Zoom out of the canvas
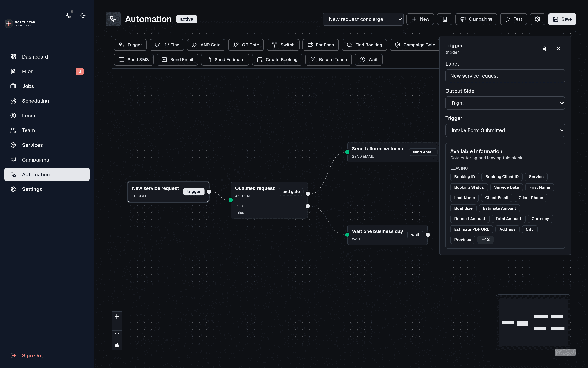 [x=117, y=326]
